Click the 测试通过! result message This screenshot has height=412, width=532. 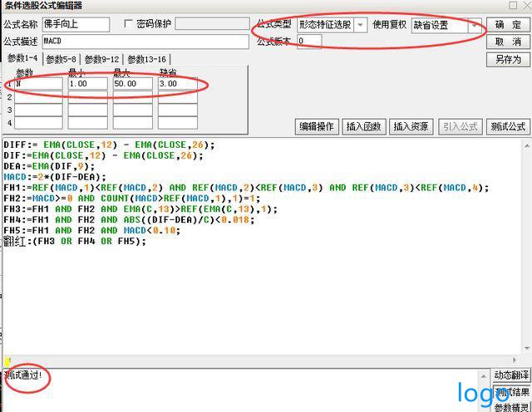click(x=22, y=375)
